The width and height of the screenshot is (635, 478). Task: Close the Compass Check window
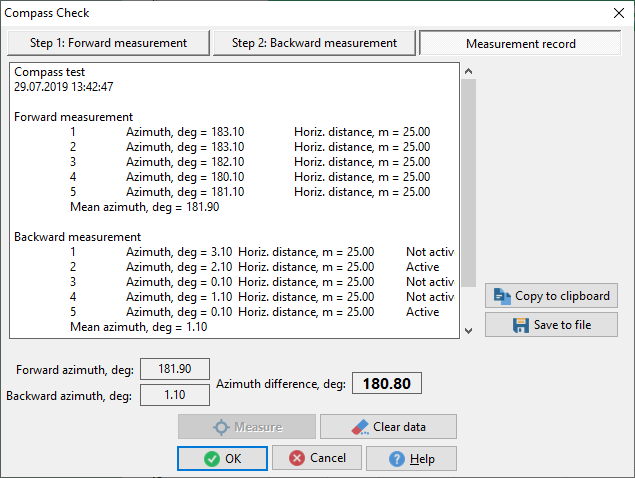[619, 13]
